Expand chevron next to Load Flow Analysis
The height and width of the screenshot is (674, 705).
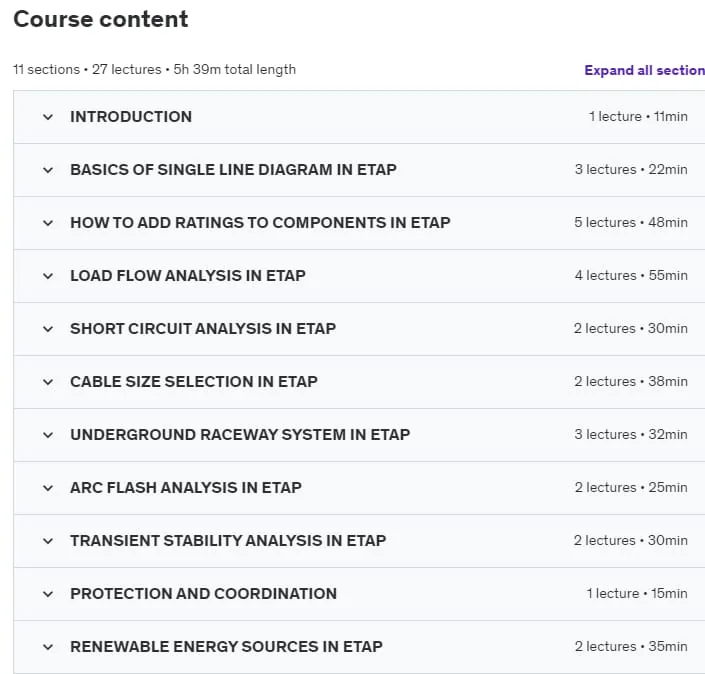pyautogui.click(x=48, y=277)
